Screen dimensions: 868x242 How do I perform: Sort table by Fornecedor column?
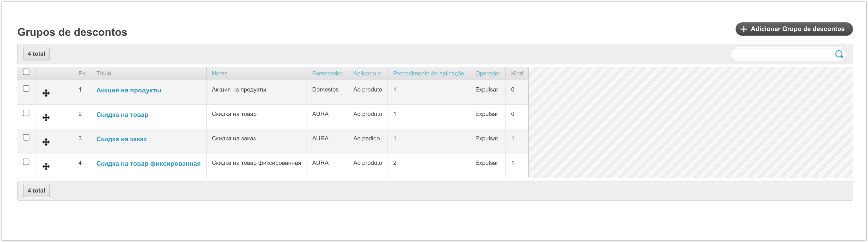tap(327, 74)
